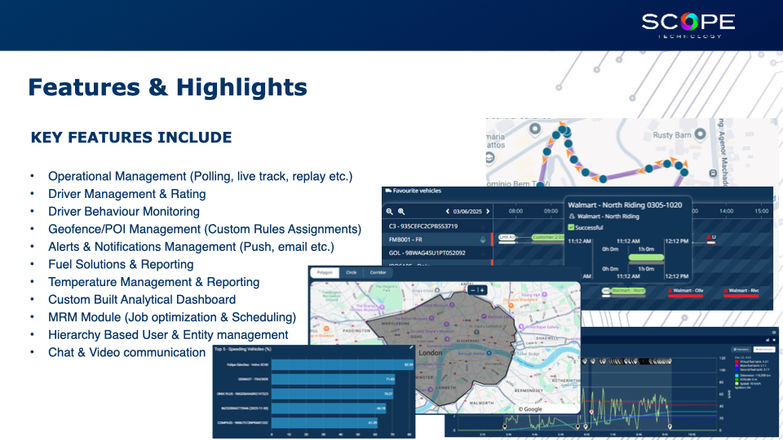Click the green Walmart - North job on lower timeline
The height and width of the screenshot is (440, 783).
(x=628, y=291)
